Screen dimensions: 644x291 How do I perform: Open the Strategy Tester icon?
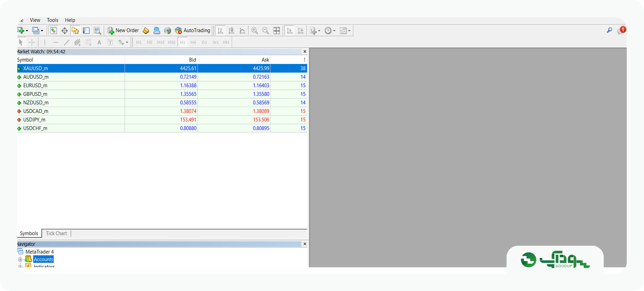(x=97, y=31)
